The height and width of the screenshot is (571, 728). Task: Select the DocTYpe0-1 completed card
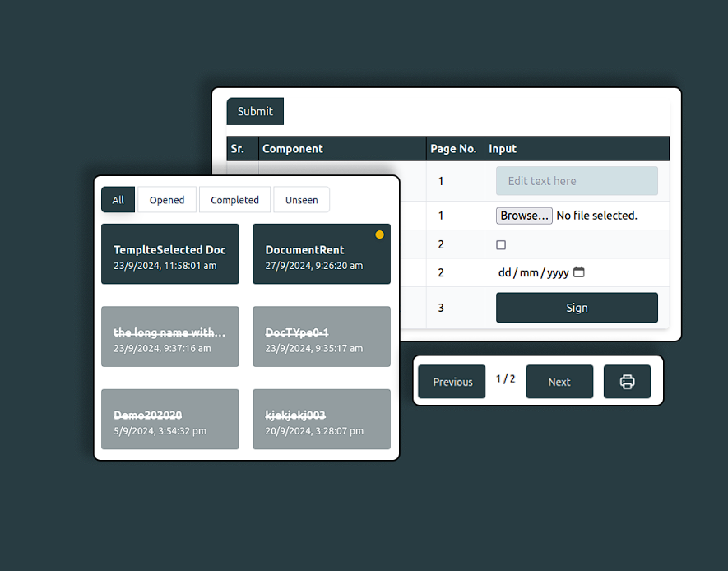(x=322, y=337)
